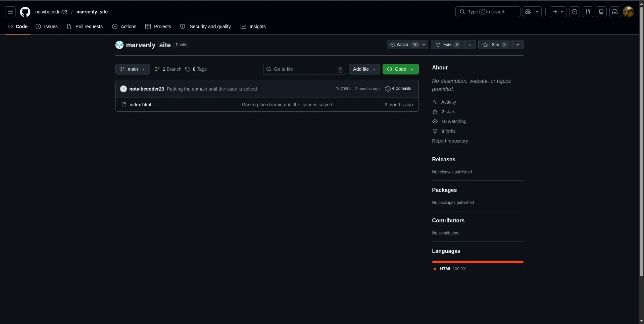
Task: Star the marvenly_site repository
Action: (495, 45)
